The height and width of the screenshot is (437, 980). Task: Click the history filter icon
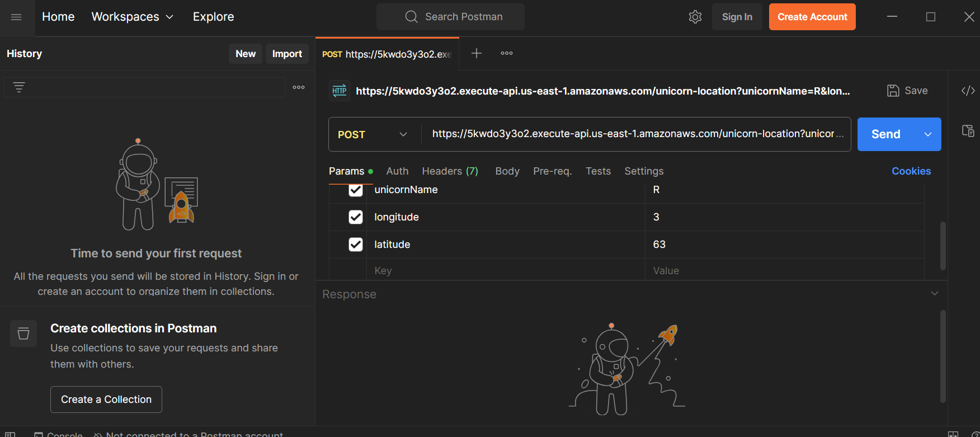(19, 87)
